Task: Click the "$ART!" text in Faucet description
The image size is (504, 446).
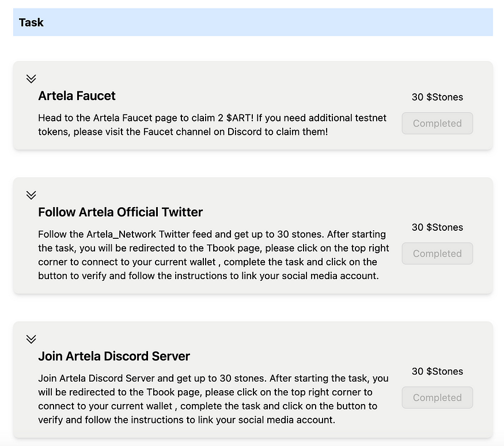Action: pos(240,118)
